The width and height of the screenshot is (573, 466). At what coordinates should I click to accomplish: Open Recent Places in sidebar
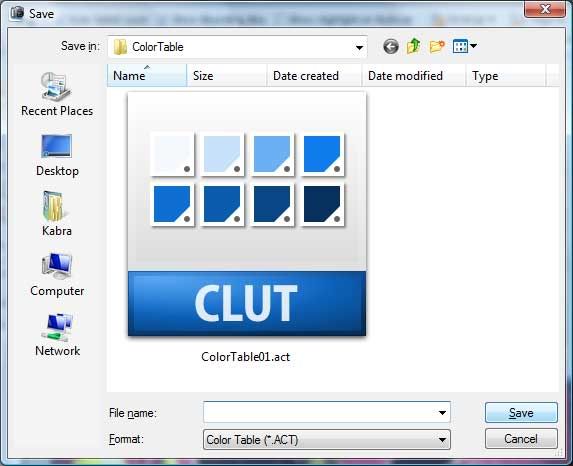[x=57, y=94]
